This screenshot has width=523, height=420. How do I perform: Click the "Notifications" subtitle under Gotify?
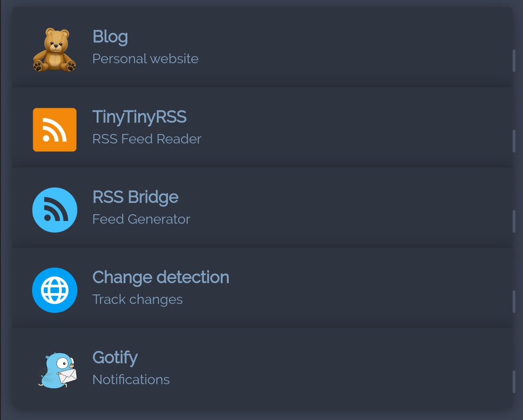(x=131, y=379)
